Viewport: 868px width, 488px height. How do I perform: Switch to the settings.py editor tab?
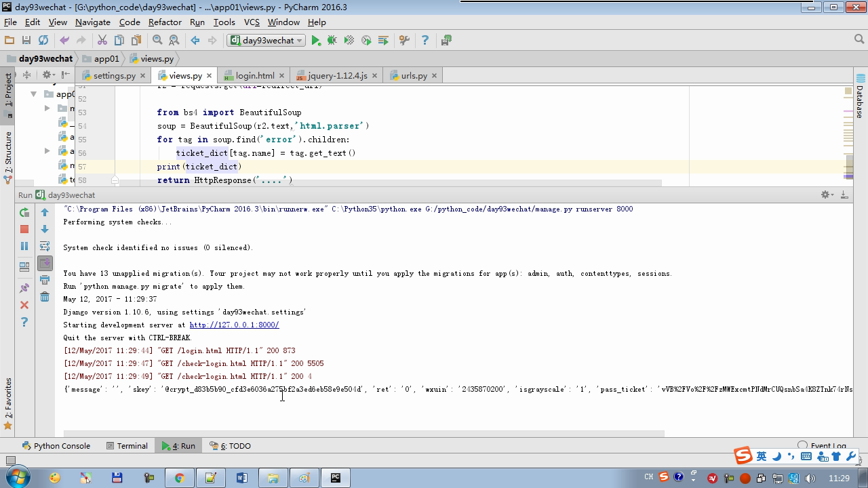114,75
